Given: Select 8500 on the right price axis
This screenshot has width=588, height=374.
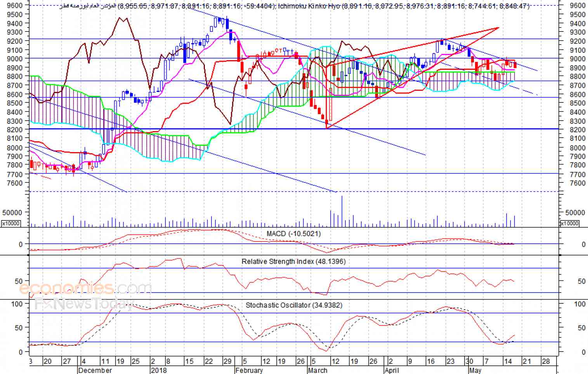Looking at the screenshot, I should pos(578,103).
